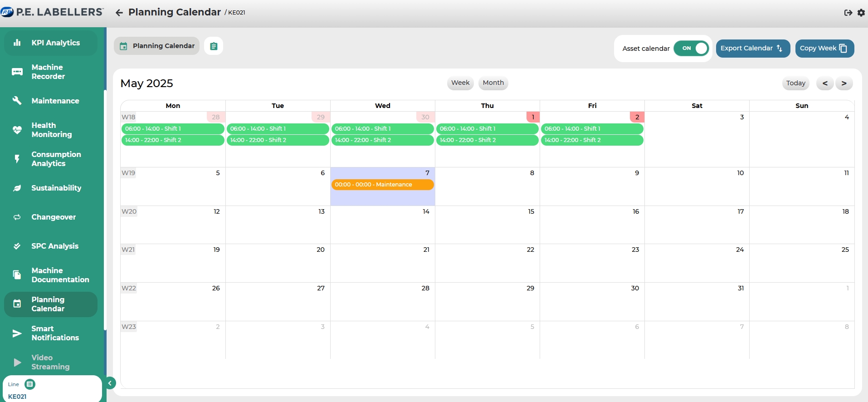The height and width of the screenshot is (402, 868).
Task: Switch to Month view
Action: coord(493,83)
